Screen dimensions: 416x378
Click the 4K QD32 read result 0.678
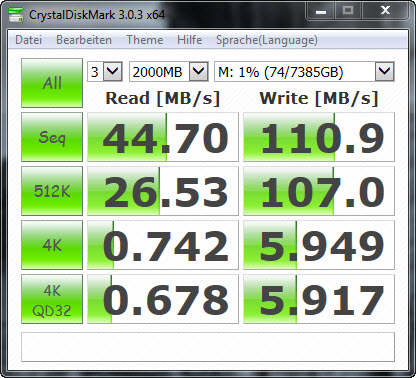[163, 299]
